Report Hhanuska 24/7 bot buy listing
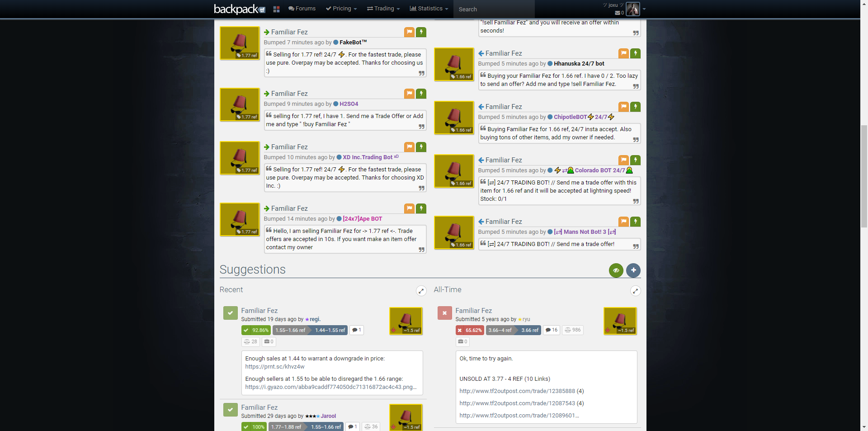Image resolution: width=868 pixels, height=431 pixels. pyautogui.click(x=623, y=53)
